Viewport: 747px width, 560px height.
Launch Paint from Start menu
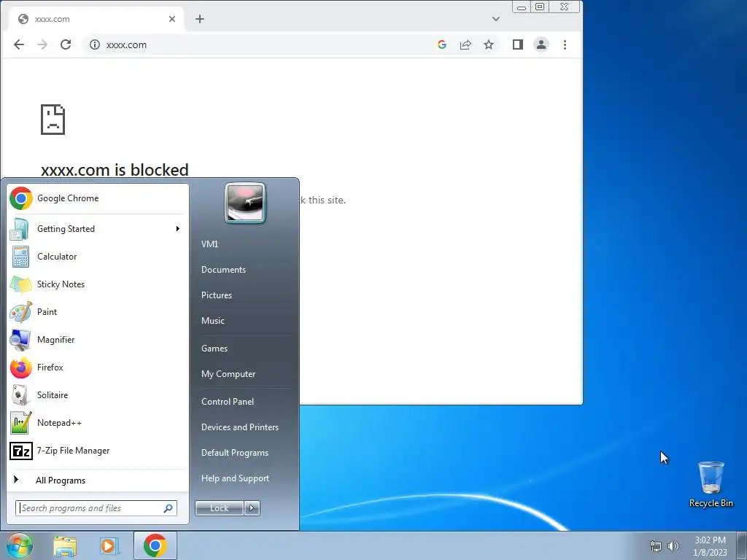[97, 312]
